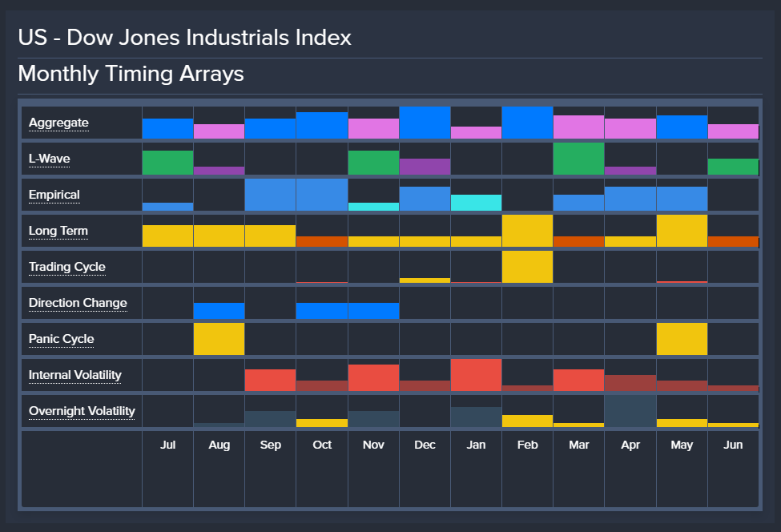Click the orange Long Term bar for October
The width and height of the screenshot is (781, 532).
[322, 242]
